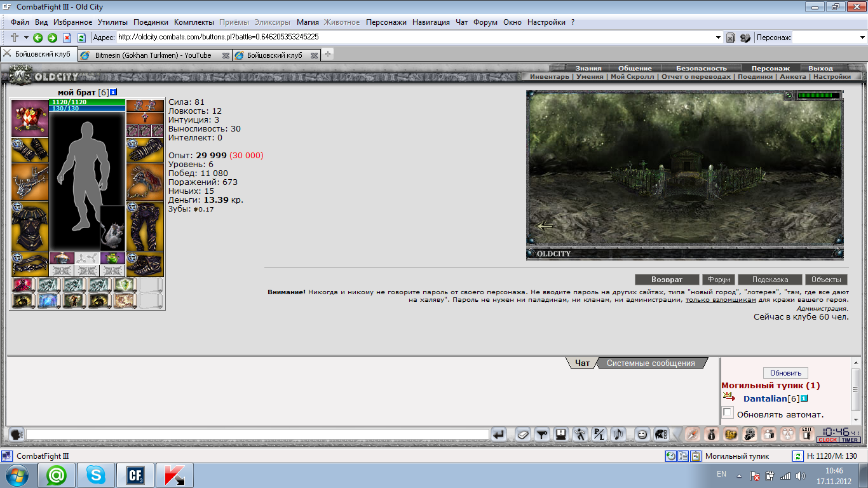Click the green back navigation arrow
Viewport: 868px width, 488px height.
(38, 37)
